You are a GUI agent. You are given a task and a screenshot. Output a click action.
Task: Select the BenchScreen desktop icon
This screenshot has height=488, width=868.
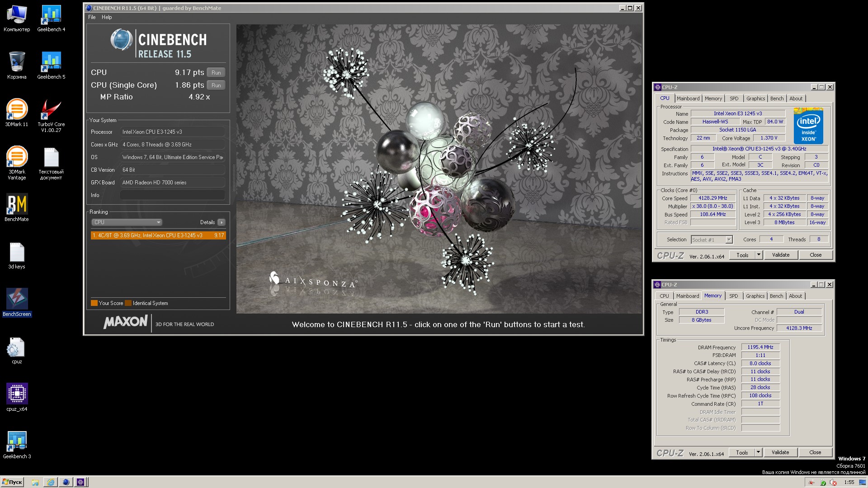tap(17, 303)
